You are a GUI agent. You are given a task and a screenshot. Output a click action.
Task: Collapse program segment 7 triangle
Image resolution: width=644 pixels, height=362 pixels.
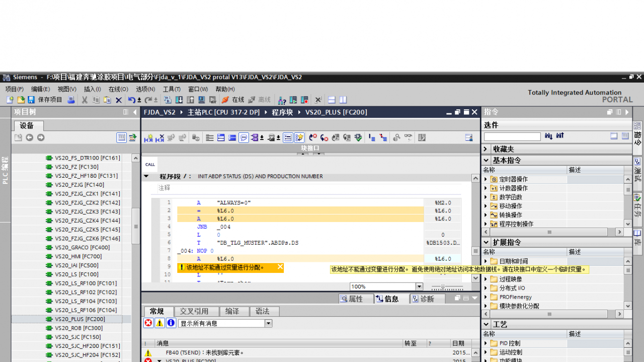point(146,176)
